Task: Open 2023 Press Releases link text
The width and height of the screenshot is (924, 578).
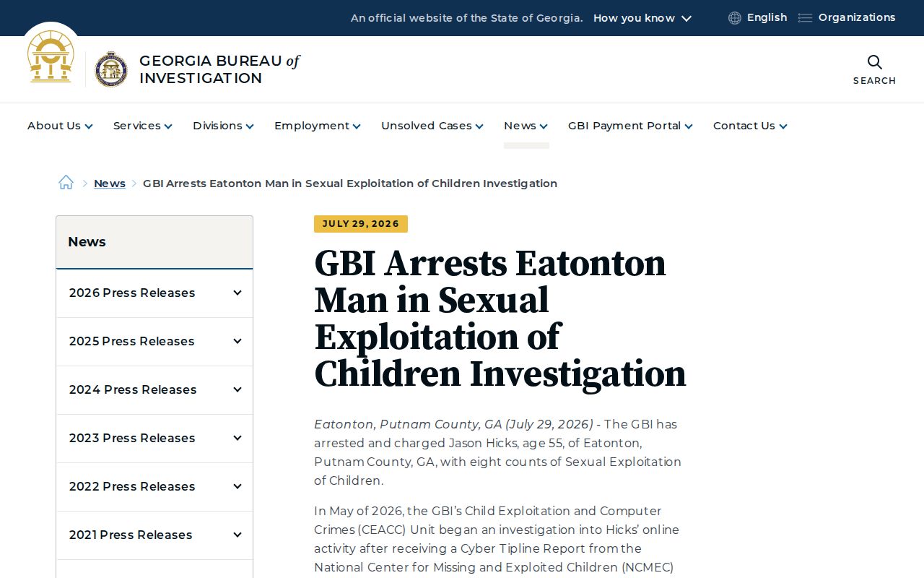Action: 132,438
